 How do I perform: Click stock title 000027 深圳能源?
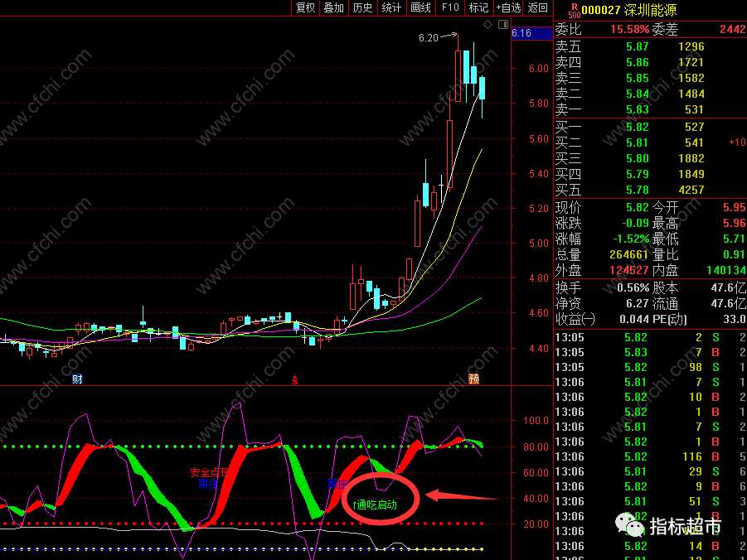[628, 10]
